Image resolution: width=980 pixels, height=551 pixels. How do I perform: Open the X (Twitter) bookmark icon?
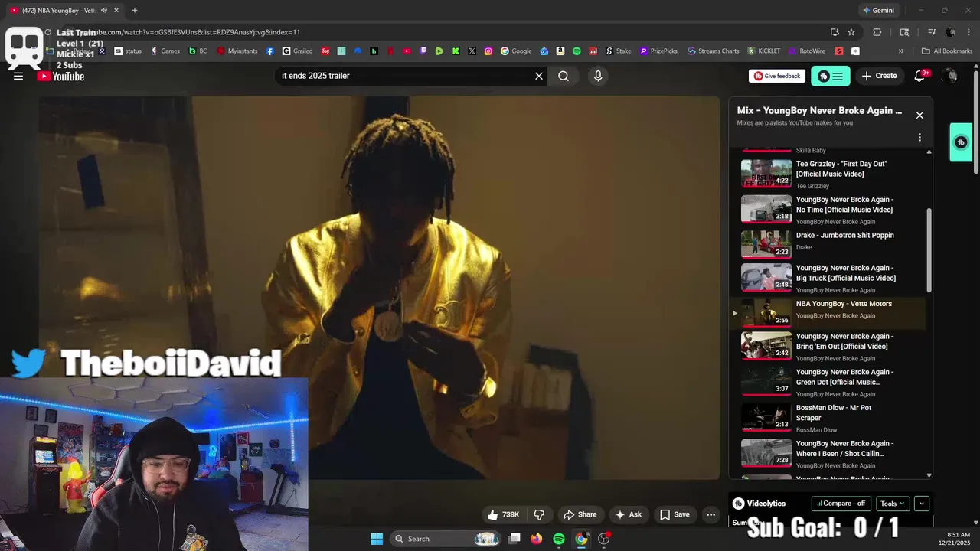tap(472, 51)
